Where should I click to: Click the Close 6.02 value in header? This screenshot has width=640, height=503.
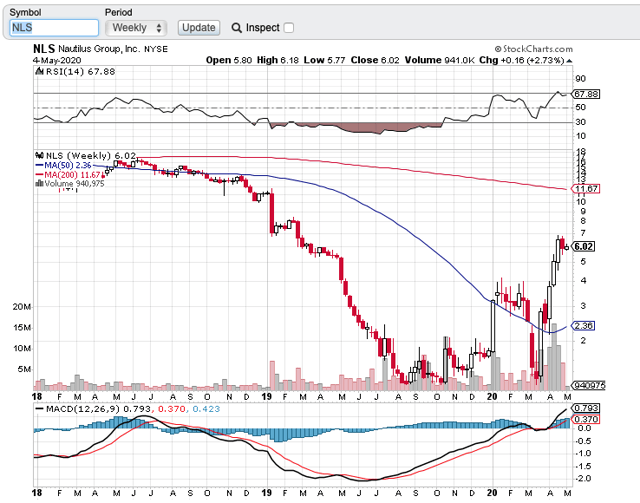click(375, 60)
